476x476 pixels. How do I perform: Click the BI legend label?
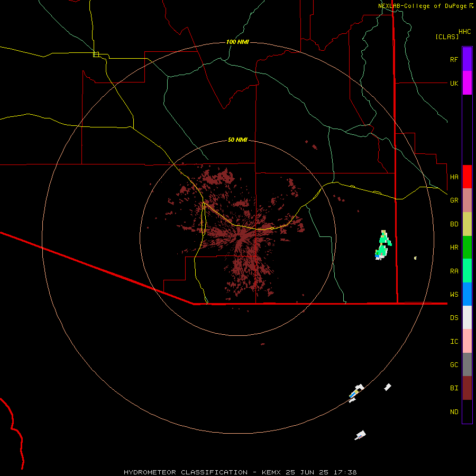(454, 388)
